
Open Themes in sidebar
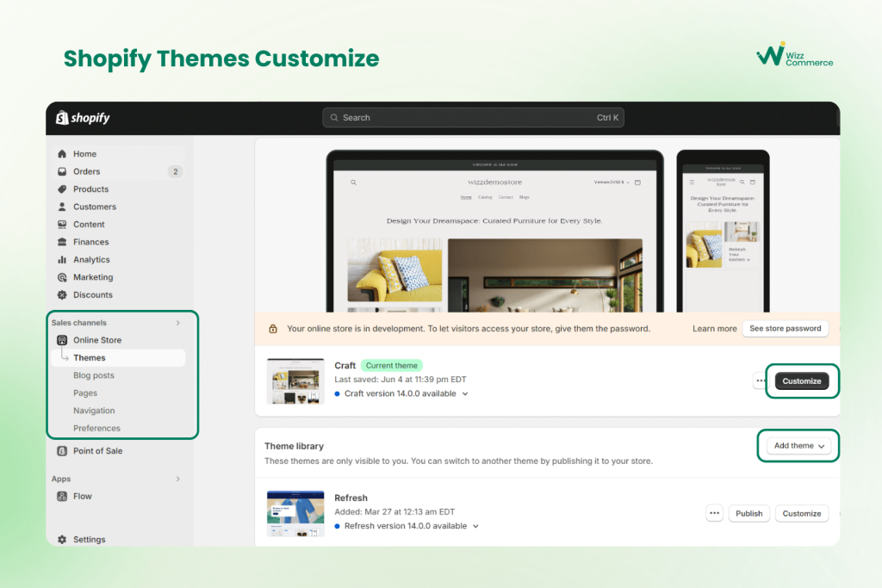point(118,358)
